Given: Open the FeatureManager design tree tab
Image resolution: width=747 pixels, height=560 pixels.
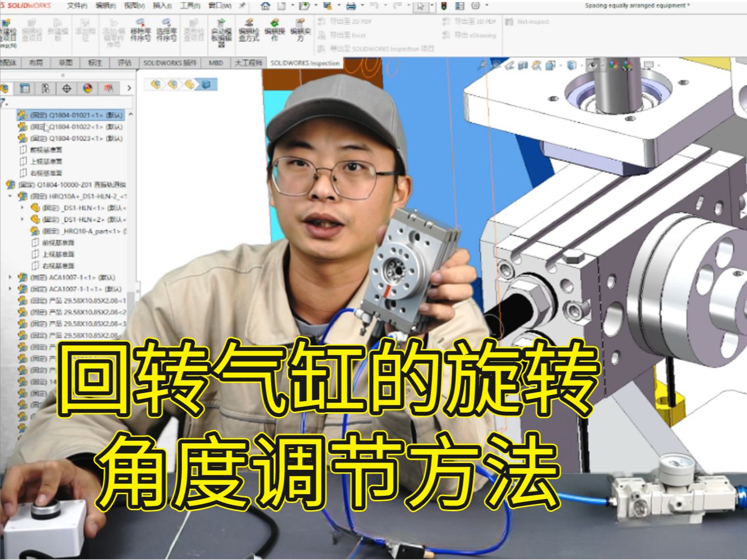Looking at the screenshot, I should [4, 89].
